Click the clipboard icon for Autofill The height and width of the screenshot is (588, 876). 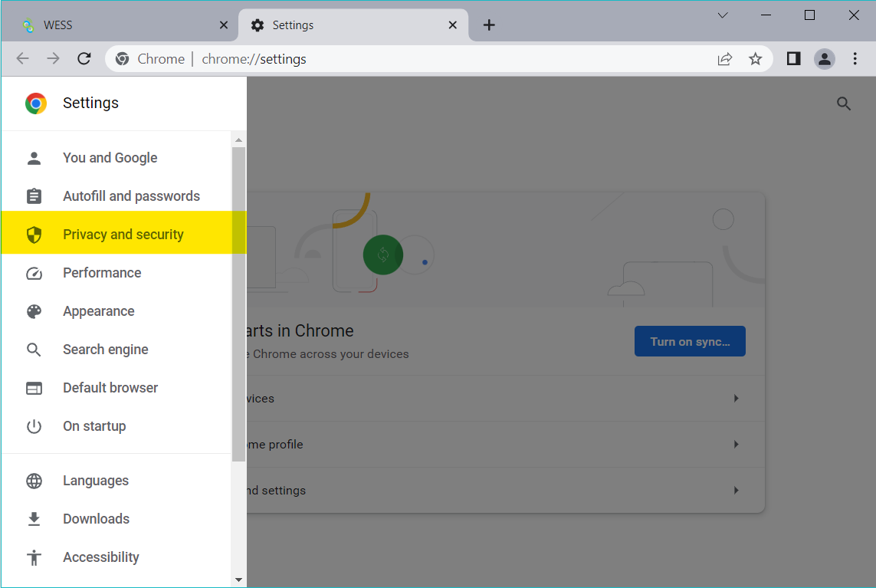[34, 196]
